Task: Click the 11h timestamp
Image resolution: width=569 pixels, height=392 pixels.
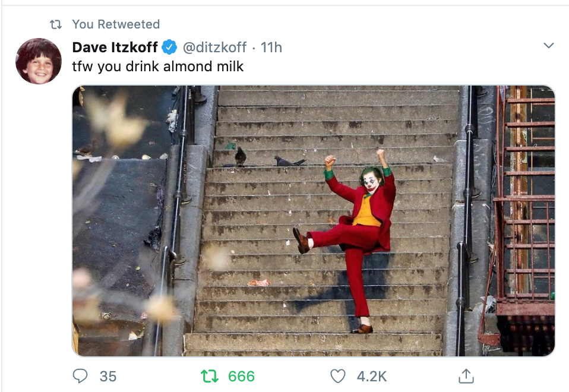Action: 271,47
